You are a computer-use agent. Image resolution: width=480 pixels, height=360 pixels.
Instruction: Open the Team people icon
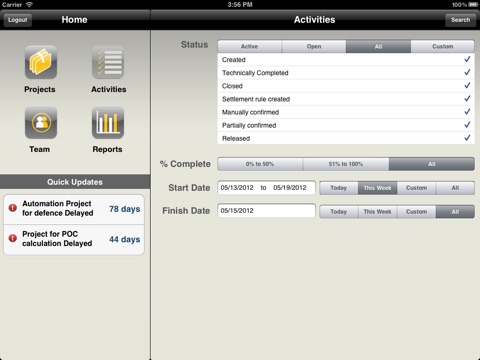pos(41,123)
